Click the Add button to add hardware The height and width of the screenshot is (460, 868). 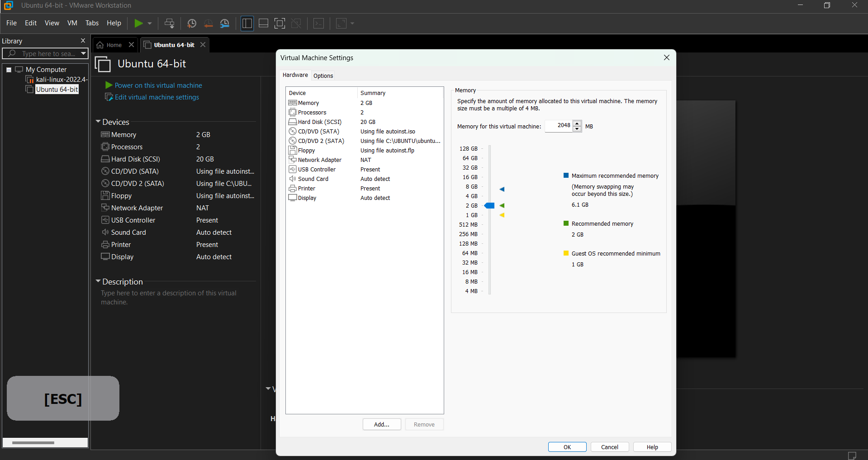381,424
